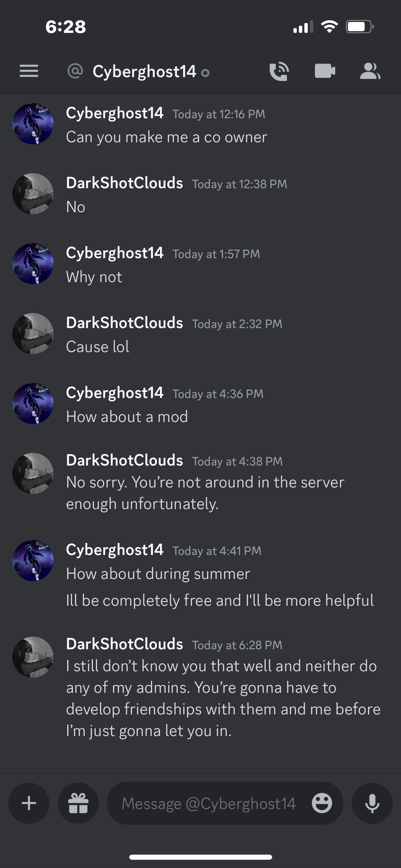Open the emoji picker
Screen dimensions: 401x868
321,803
